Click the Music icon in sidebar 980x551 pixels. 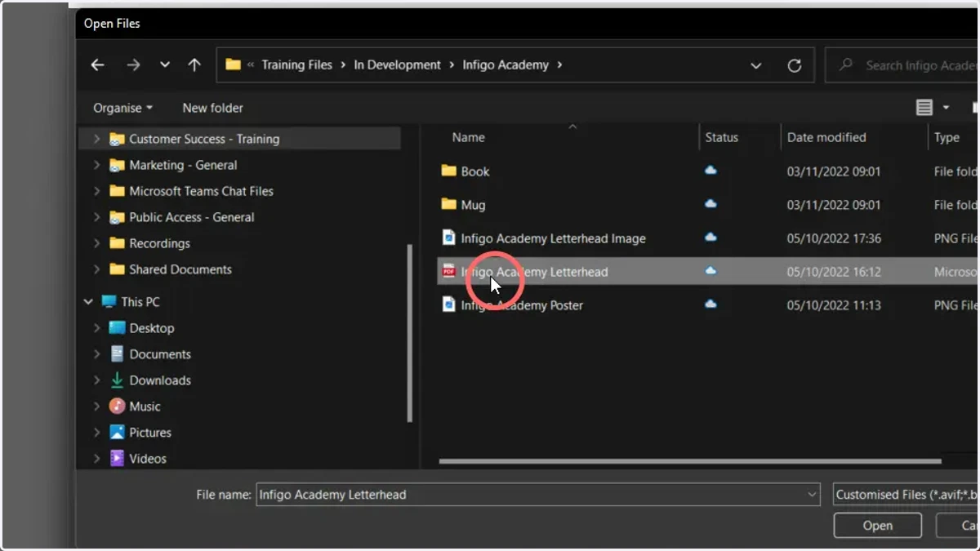[x=117, y=407]
